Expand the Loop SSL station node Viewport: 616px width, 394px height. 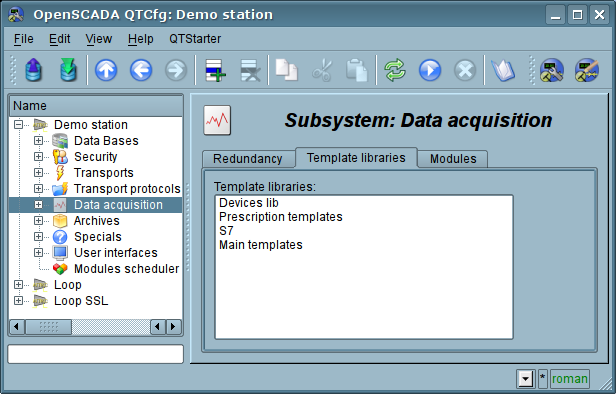click(x=18, y=301)
